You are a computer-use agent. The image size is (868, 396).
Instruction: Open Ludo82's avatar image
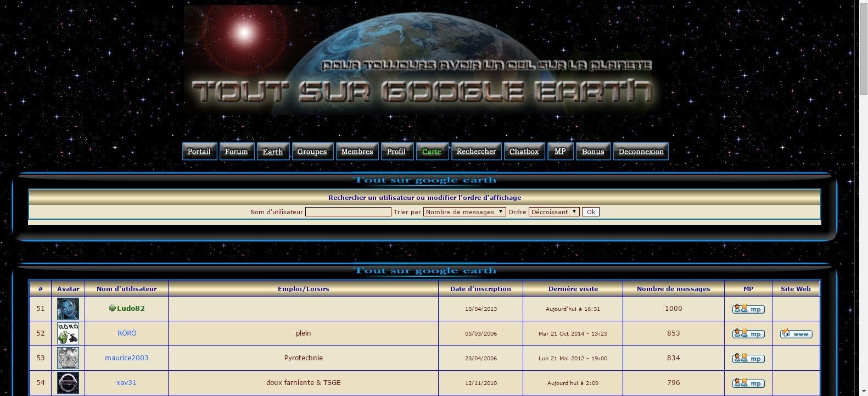click(68, 309)
